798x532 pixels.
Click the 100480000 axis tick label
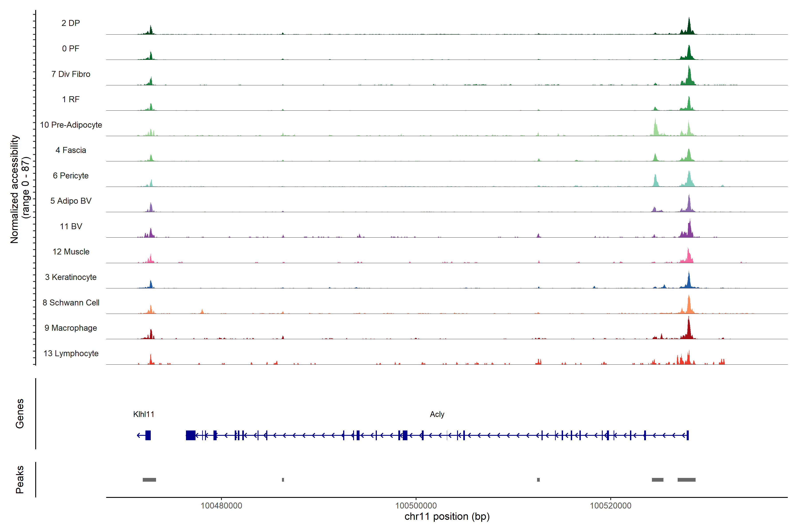pyautogui.click(x=221, y=506)
